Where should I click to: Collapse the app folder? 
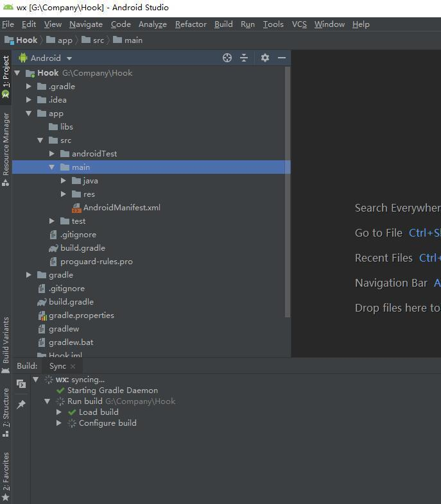(x=29, y=113)
